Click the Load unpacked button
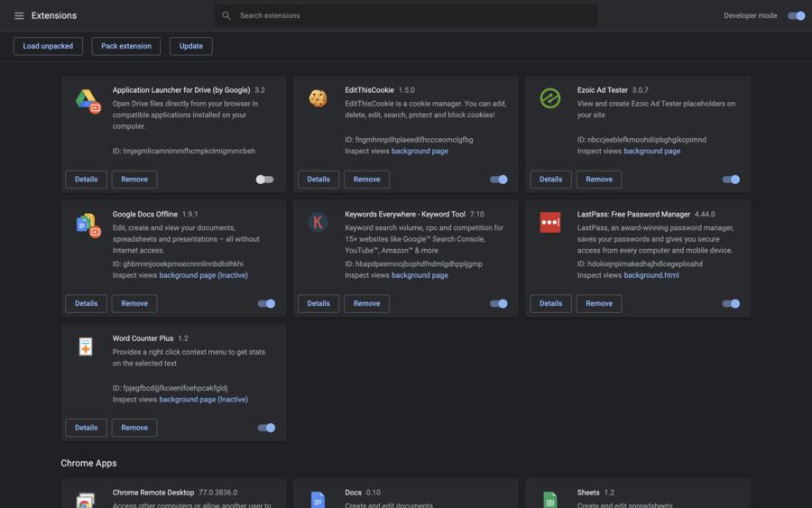This screenshot has height=508, width=812. (48, 46)
